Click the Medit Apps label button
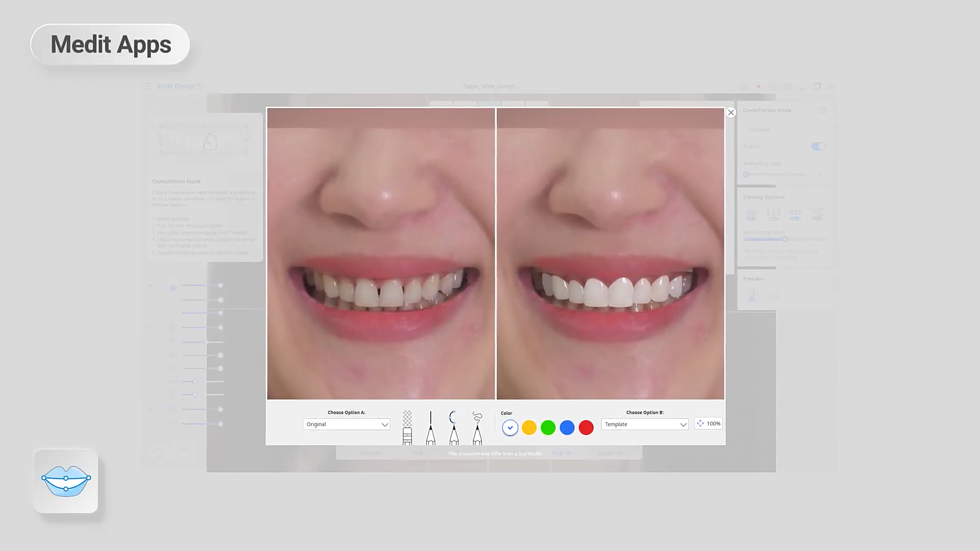This screenshot has height=551, width=980. point(110,44)
